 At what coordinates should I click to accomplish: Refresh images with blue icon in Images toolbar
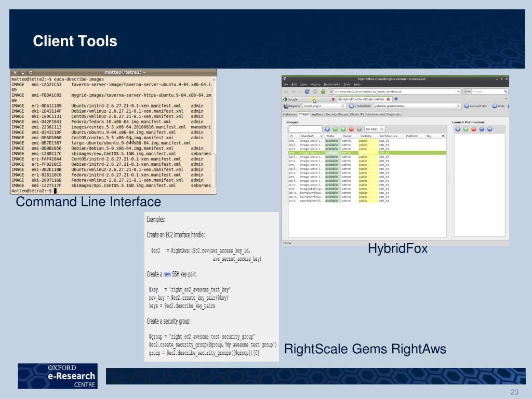point(327,129)
